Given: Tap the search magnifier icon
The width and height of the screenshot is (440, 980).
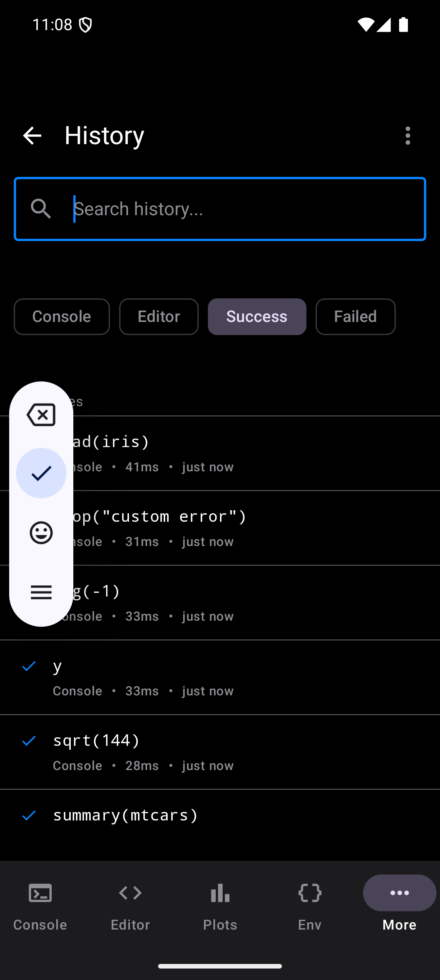Looking at the screenshot, I should pos(41,209).
